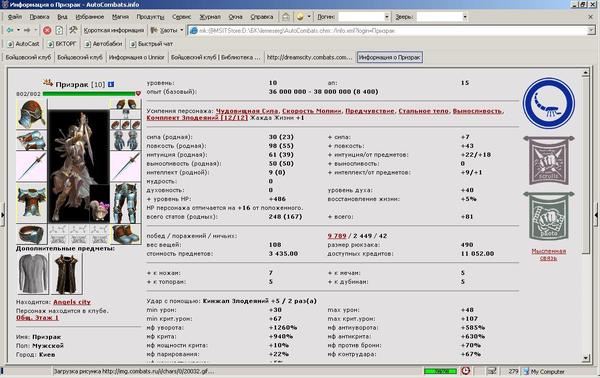Expand the Логин combo box
600x378 pixels.
coord(386,17)
